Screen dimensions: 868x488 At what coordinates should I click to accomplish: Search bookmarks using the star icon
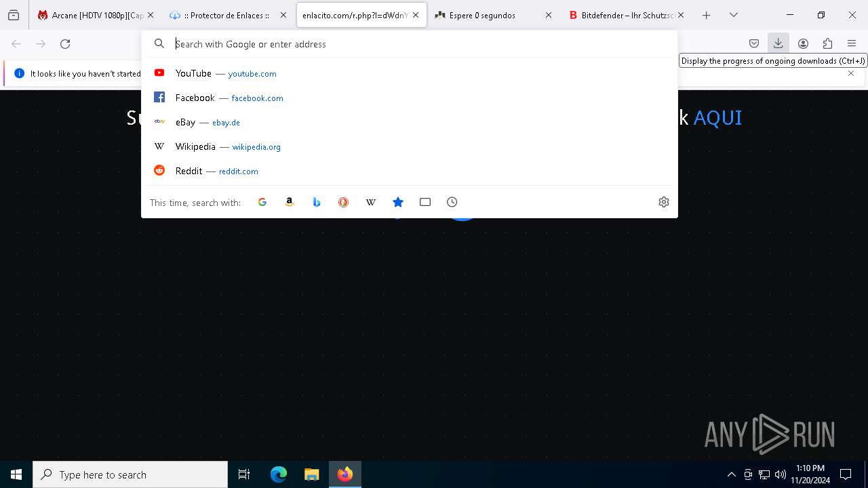(398, 202)
